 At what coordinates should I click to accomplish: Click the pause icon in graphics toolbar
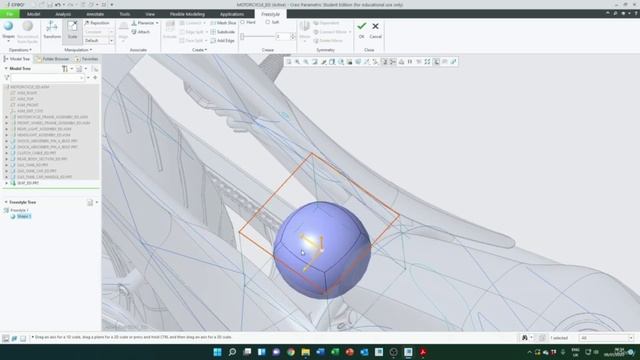tap(410, 62)
